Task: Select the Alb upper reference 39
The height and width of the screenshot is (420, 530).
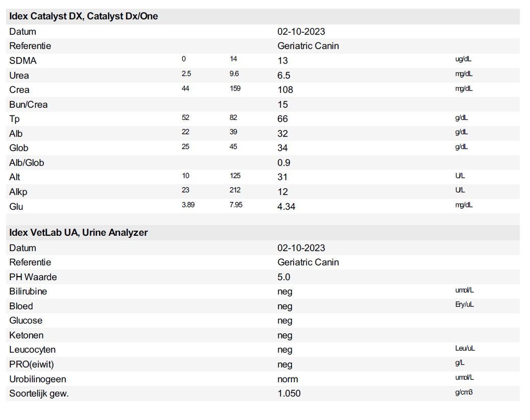Action: tap(233, 132)
